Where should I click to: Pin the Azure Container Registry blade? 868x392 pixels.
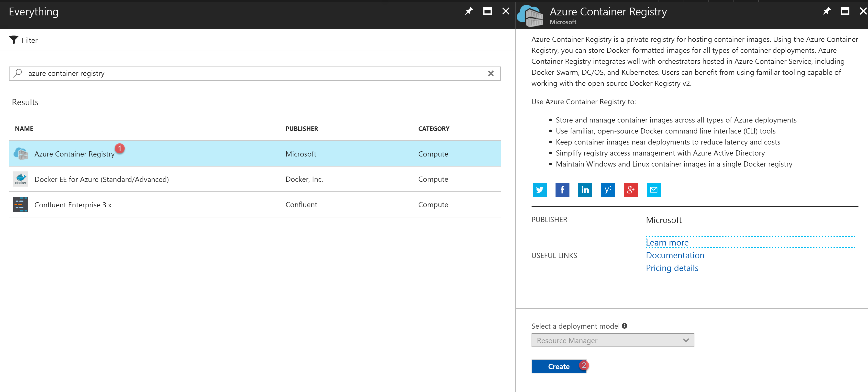(x=826, y=11)
